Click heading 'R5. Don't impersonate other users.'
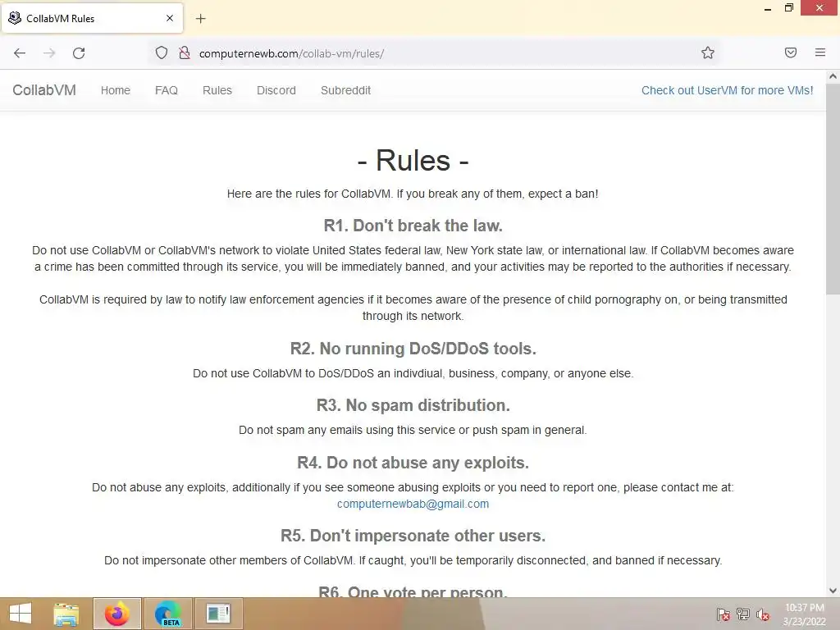 pos(413,536)
